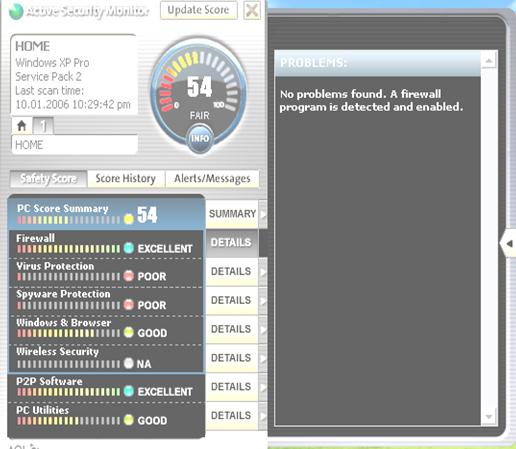The height and width of the screenshot is (449, 516).
Task: Click the yellow indicator dot beside score 54
Action: click(x=129, y=219)
